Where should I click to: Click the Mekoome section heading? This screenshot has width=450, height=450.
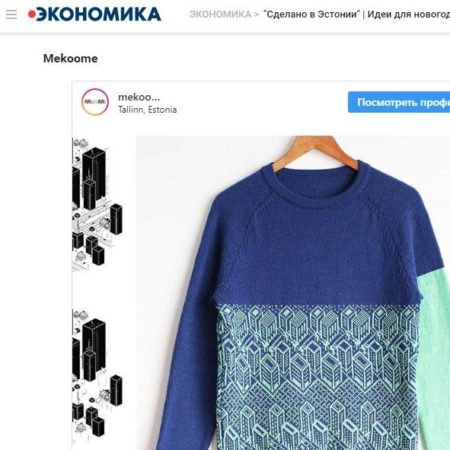70,58
